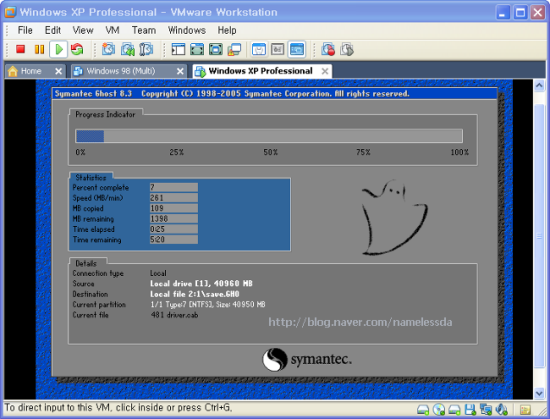This screenshot has width=550, height=419.
Task: Click the hard disk icon left of floppy icon
Action: coord(455,410)
